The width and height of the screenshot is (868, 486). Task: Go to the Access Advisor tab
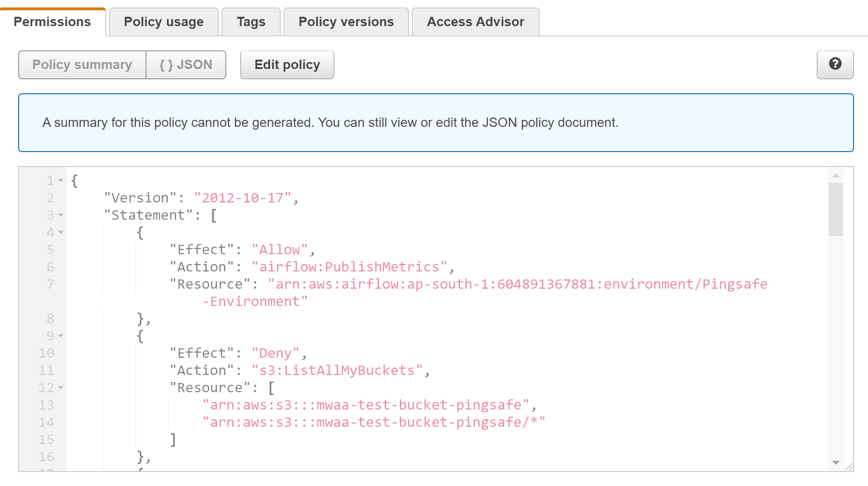coord(475,22)
